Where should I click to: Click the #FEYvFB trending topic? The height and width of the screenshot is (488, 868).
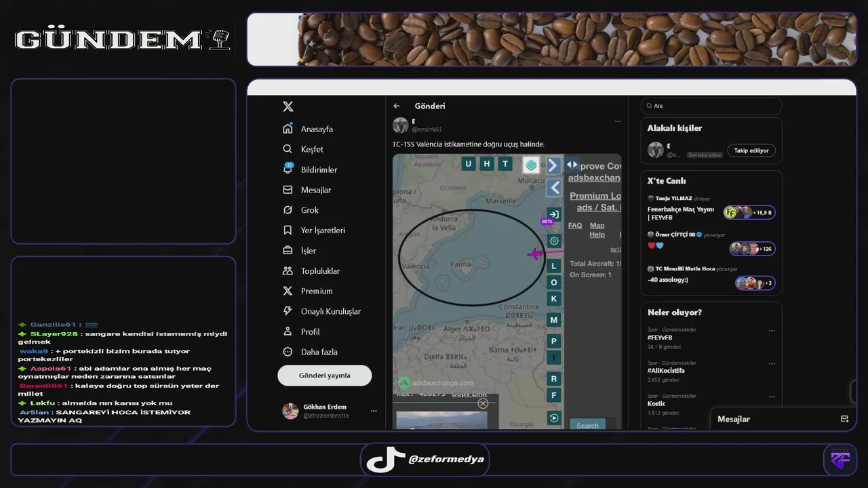pyautogui.click(x=660, y=338)
